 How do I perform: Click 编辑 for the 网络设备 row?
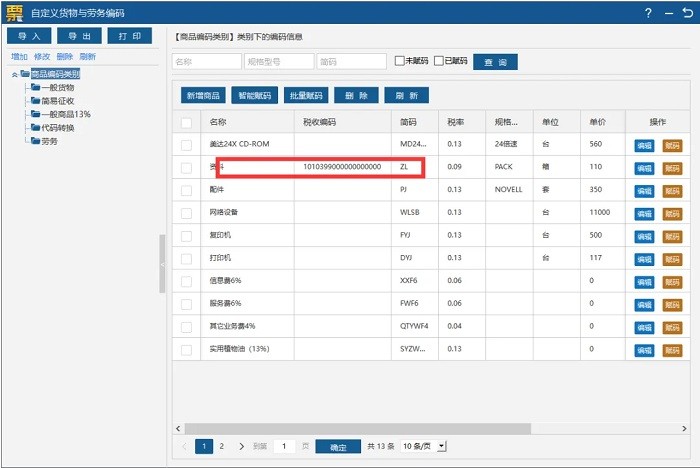[644, 213]
